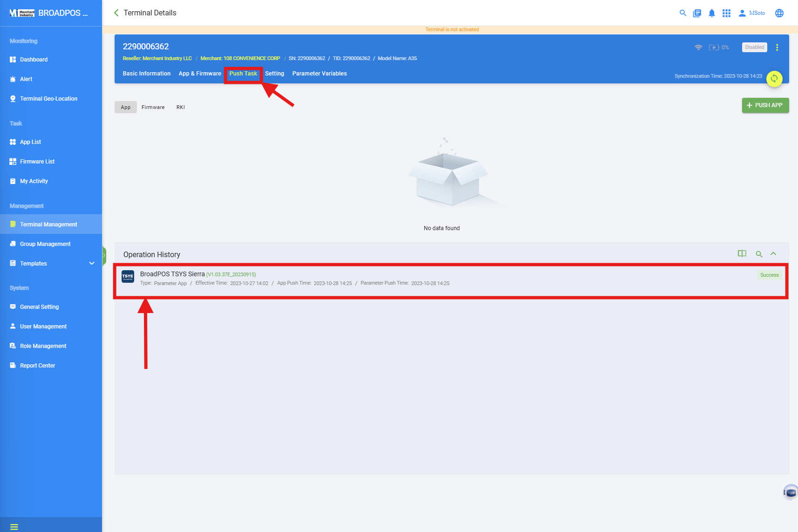Expand the Templates menu chevron
This screenshot has width=798, height=532.
click(x=92, y=264)
